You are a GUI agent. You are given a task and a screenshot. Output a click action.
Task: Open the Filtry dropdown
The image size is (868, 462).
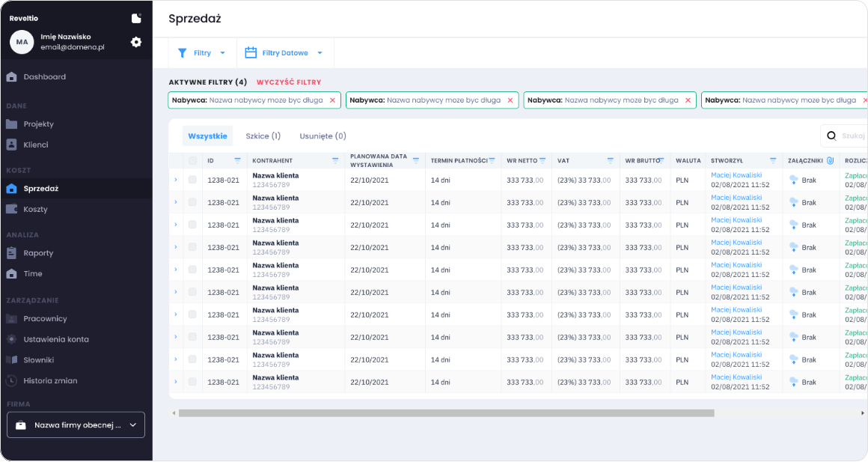point(202,53)
